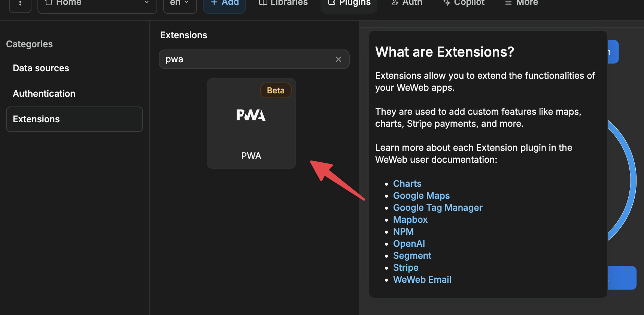Image resolution: width=644 pixels, height=315 pixels.
Task: Open the en language dropdown
Action: click(x=180, y=4)
